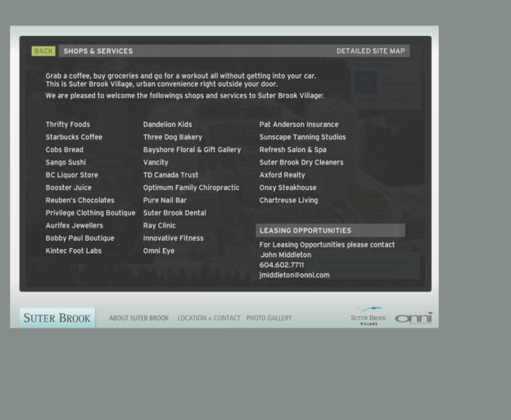Click the LEASING OPPORTUNITIES heading
Viewport: 511px width, 420px height.
click(305, 231)
